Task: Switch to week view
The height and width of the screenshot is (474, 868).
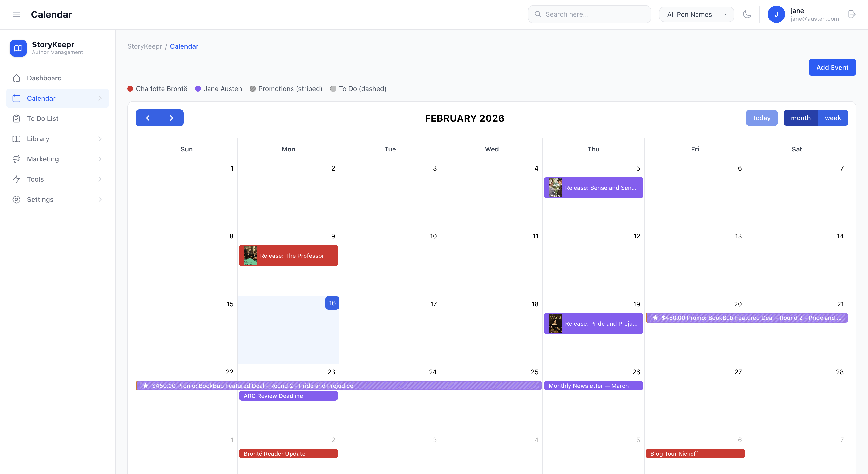Action: coord(832,118)
